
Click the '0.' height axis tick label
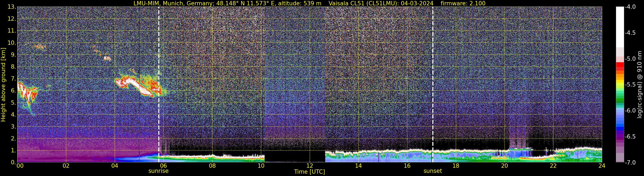13,162
